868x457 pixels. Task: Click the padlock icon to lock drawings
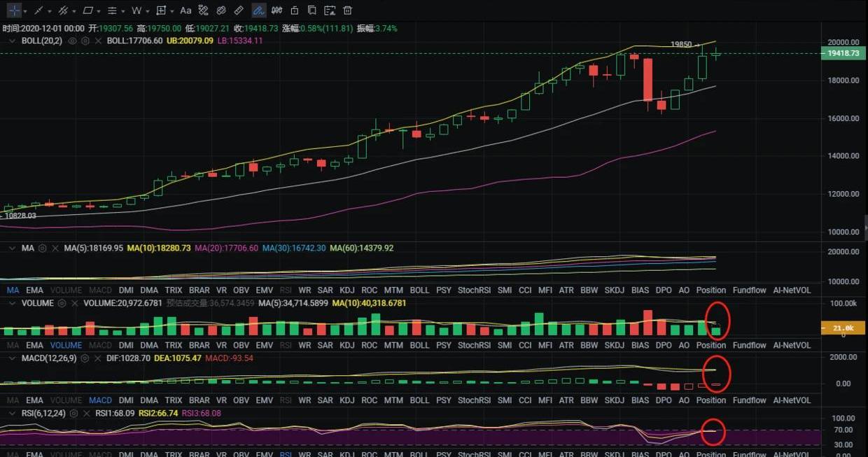[294, 10]
